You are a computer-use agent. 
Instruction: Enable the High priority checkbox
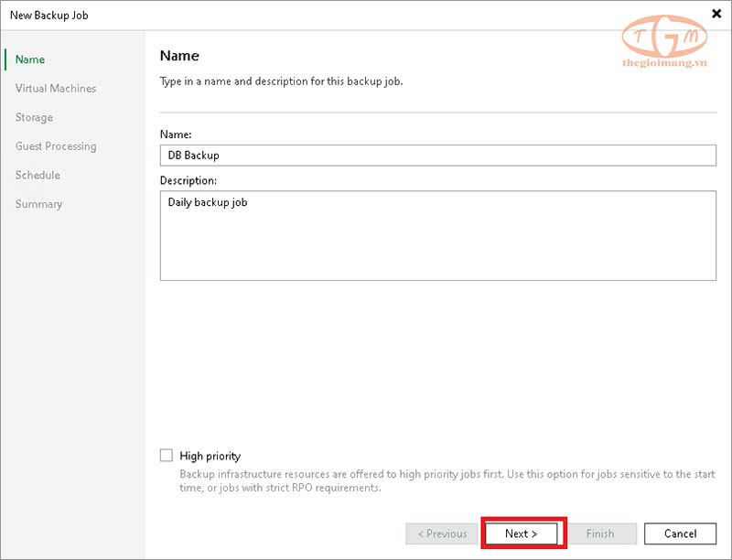click(167, 456)
